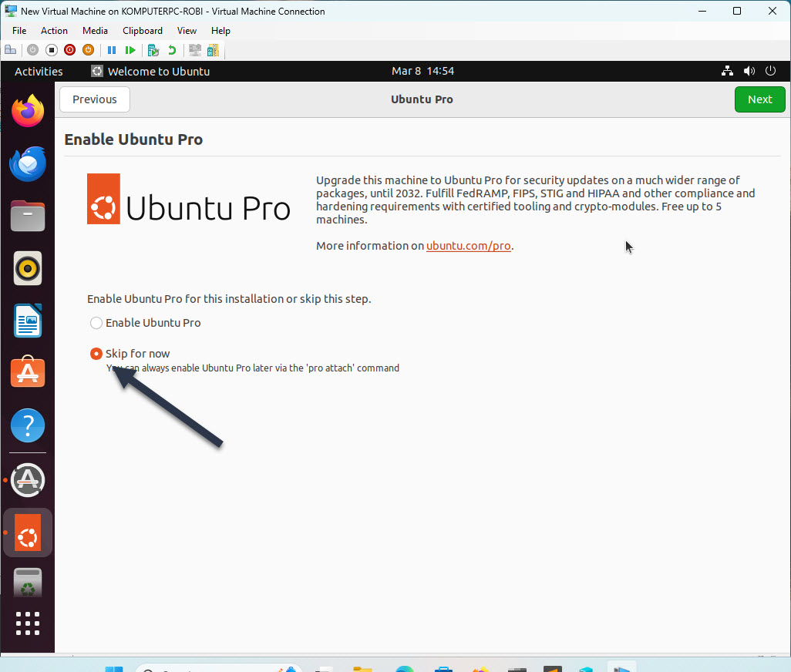
Task: Pause the virtual machine via the toolbar
Action: (112, 49)
